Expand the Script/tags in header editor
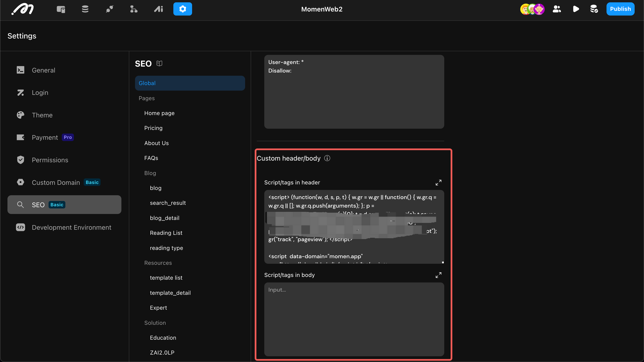 [x=438, y=182]
